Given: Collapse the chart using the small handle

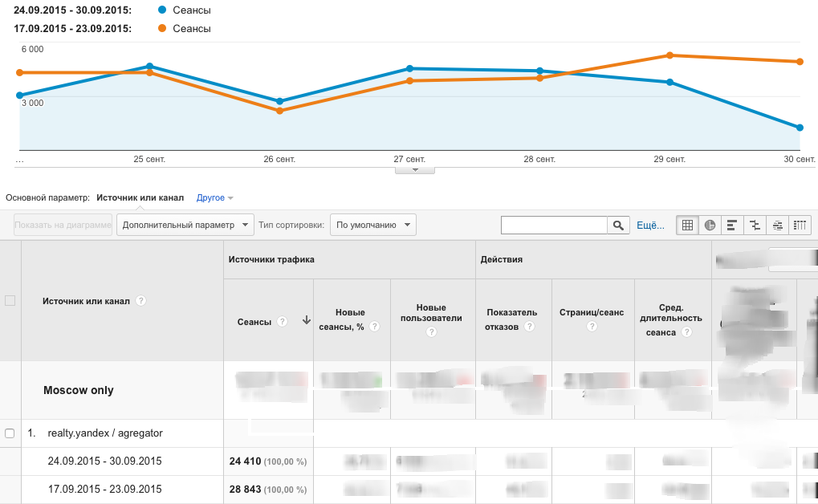Looking at the screenshot, I should point(415,170).
